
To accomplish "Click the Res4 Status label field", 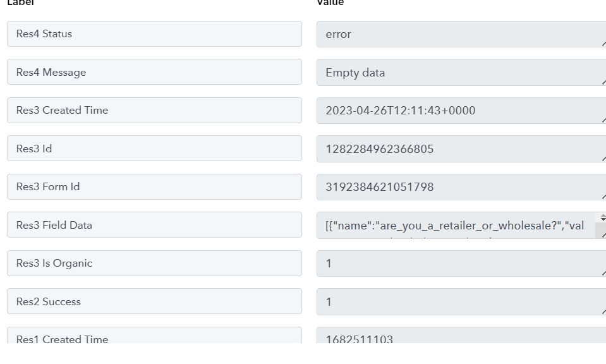I will (154, 34).
